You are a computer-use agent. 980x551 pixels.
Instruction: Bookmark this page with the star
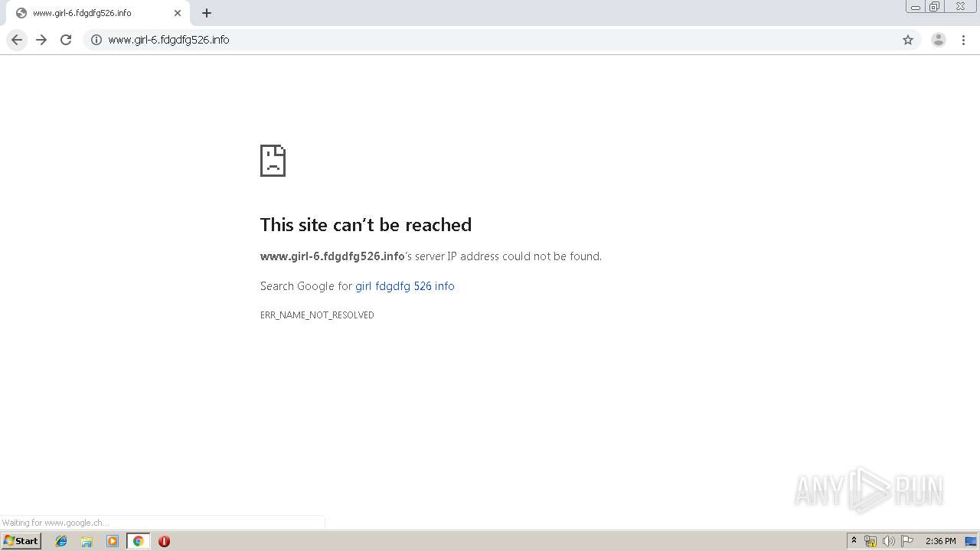coord(908,40)
